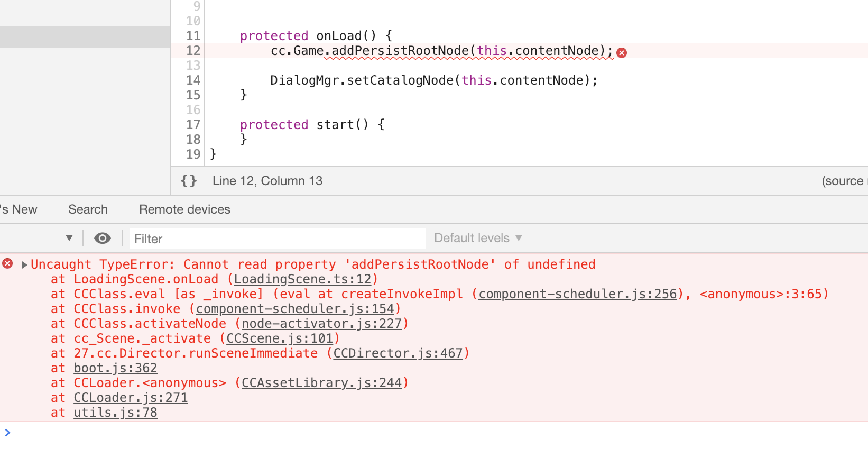The image size is (868, 476).
Task: Open the console context dropdown arrow
Action: coord(69,238)
